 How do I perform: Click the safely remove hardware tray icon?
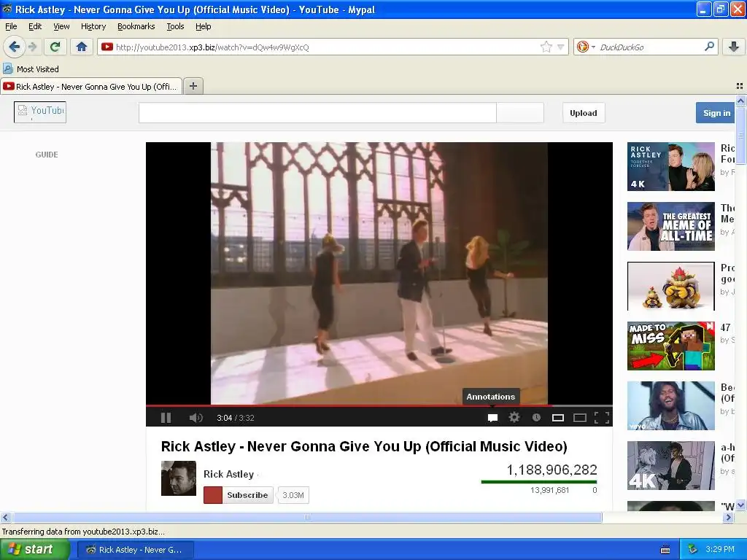point(693,550)
